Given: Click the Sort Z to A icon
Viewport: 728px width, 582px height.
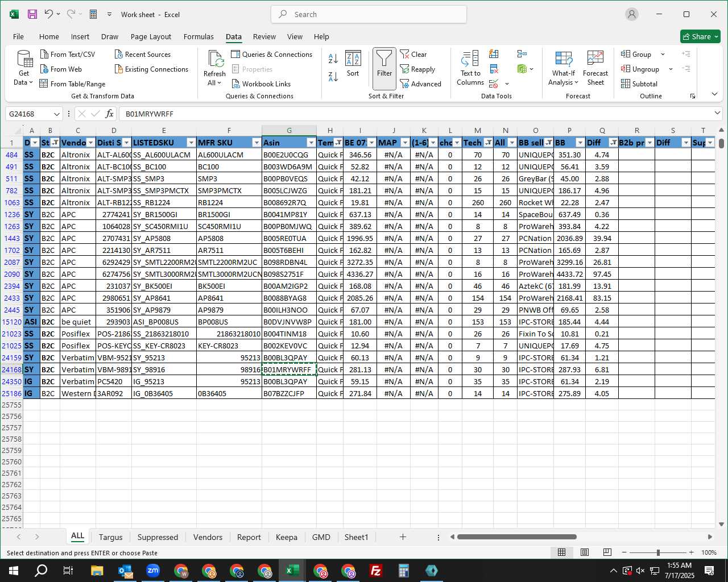Looking at the screenshot, I should 333,77.
